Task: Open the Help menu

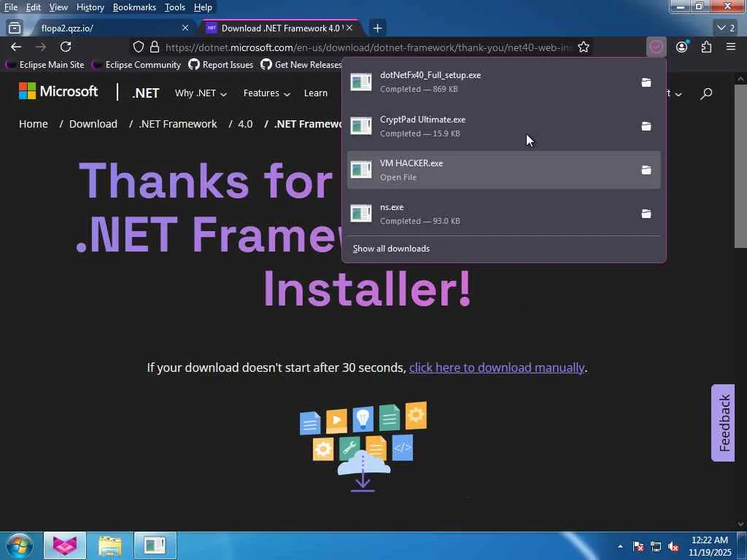Action: coord(203,7)
